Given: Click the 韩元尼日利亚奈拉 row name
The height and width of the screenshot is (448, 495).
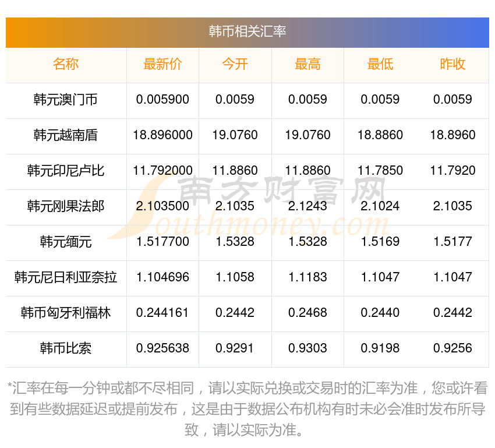Looking at the screenshot, I should tap(66, 277).
